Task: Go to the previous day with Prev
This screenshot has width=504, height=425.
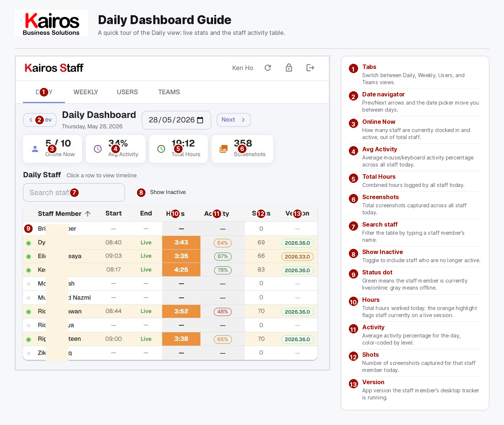Action: (x=40, y=120)
